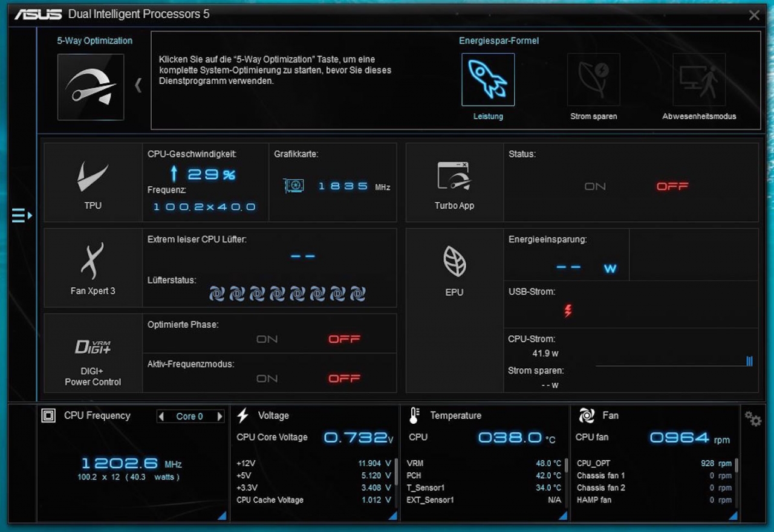Turn Aktiv-Frequenzmodus ON
Image resolution: width=774 pixels, height=532 pixels.
pos(267,378)
